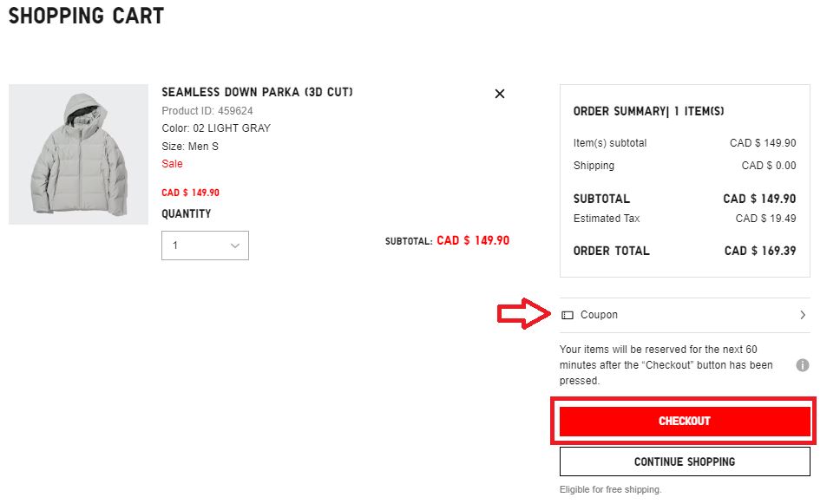Click the Estimated Tax amount

pyautogui.click(x=765, y=219)
